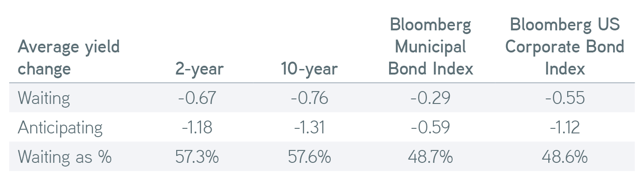Click the 48.7% cell
This screenshot has height=184, width=644.
pyautogui.click(x=430, y=157)
